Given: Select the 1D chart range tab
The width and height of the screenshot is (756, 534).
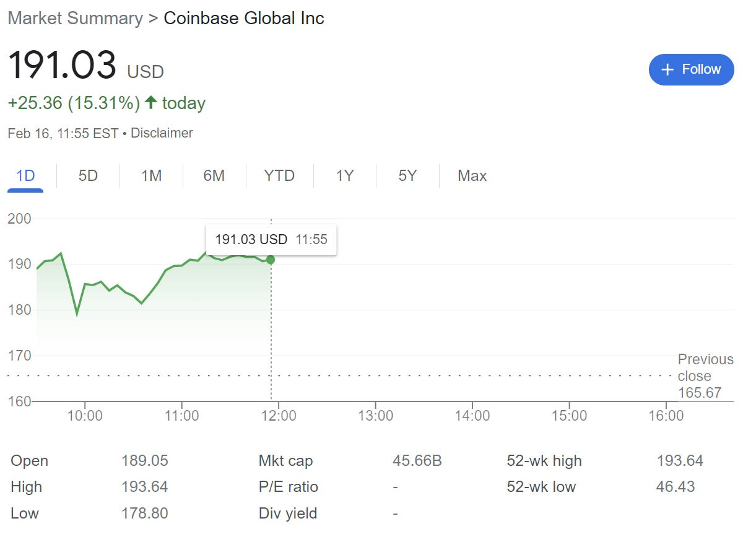Looking at the screenshot, I should point(25,176).
